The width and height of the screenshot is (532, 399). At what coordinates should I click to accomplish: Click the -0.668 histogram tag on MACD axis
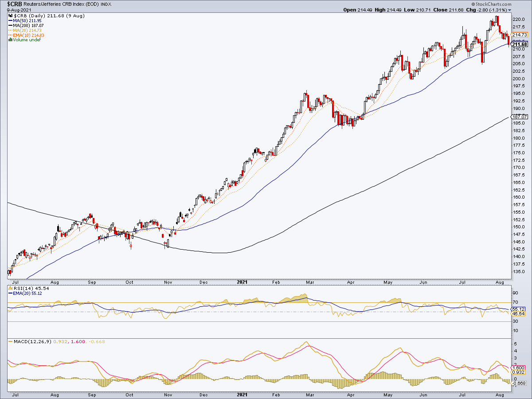(518, 383)
